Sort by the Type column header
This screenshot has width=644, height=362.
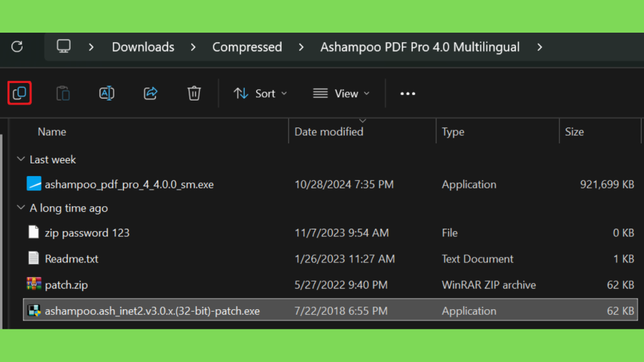click(x=453, y=132)
